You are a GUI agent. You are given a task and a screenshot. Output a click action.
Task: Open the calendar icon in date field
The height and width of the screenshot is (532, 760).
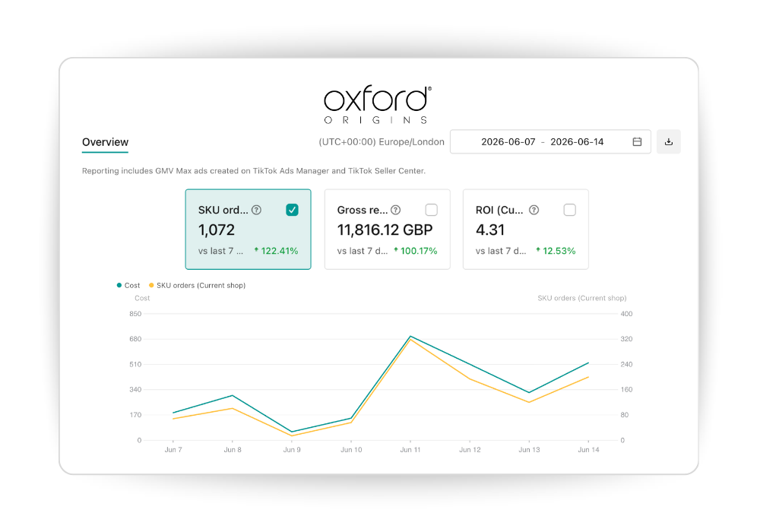click(637, 142)
